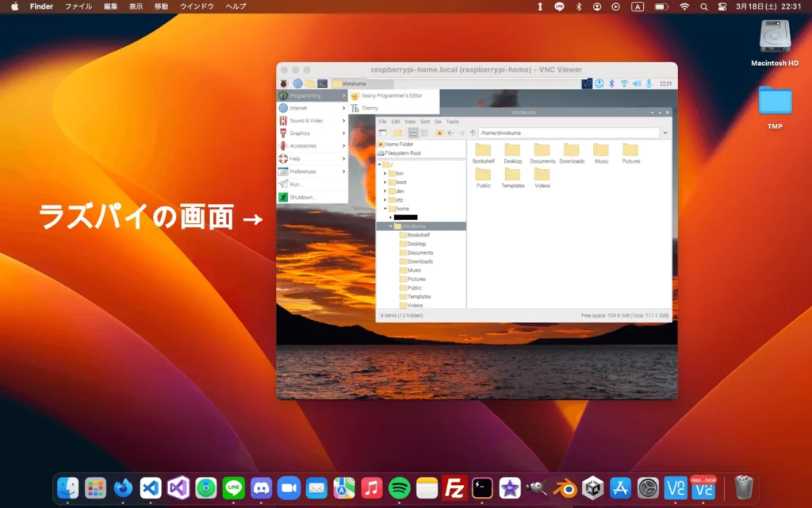Click the Pi volume speaker tray icon
Screen dimensions: 812x508
pos(637,83)
